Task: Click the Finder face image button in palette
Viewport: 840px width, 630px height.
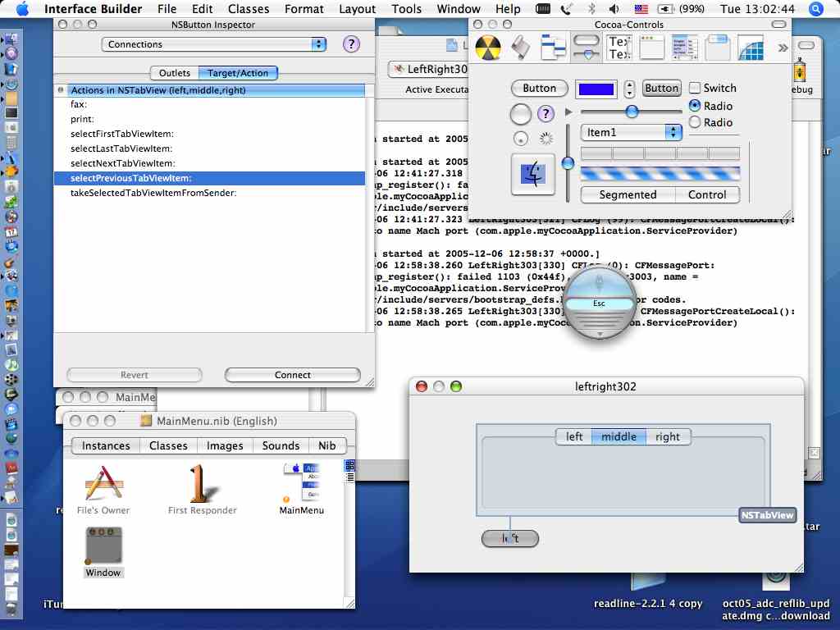Action: pos(533,174)
